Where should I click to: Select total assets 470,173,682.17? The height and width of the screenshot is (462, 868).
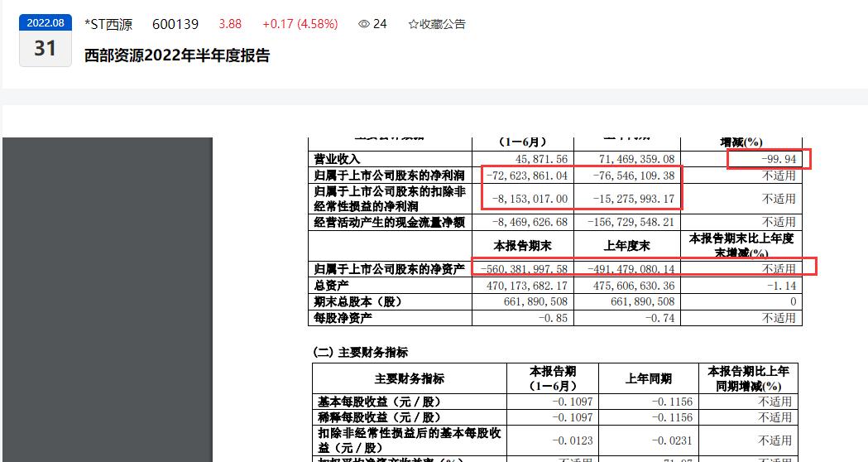click(527, 286)
